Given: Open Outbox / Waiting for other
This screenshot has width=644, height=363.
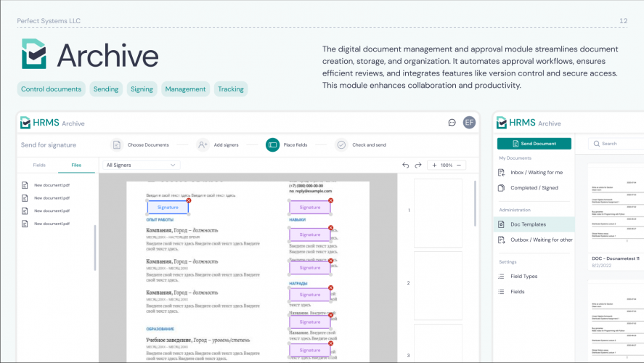Looking at the screenshot, I should (x=542, y=240).
